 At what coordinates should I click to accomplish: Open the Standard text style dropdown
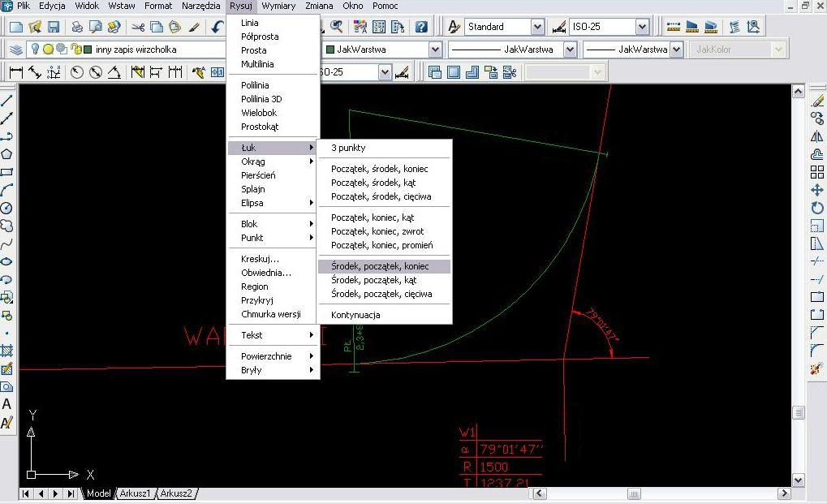tap(537, 27)
